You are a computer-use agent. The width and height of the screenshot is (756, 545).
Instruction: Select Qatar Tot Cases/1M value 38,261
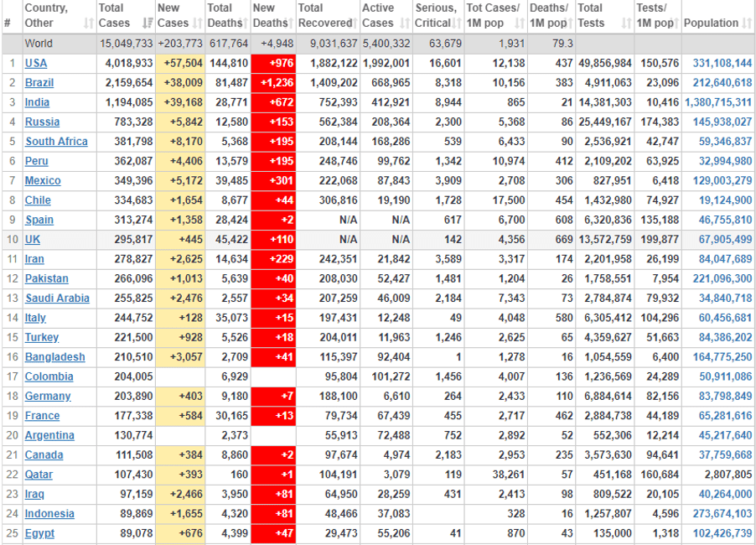pos(508,475)
